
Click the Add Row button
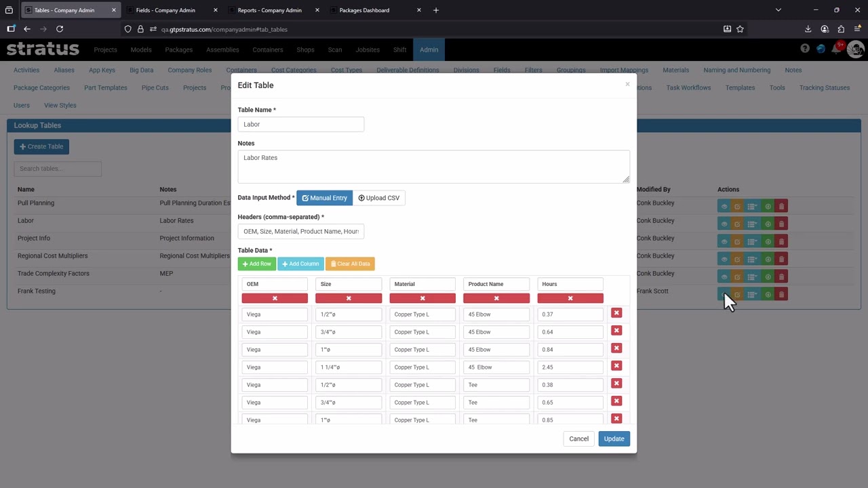[257, 264]
